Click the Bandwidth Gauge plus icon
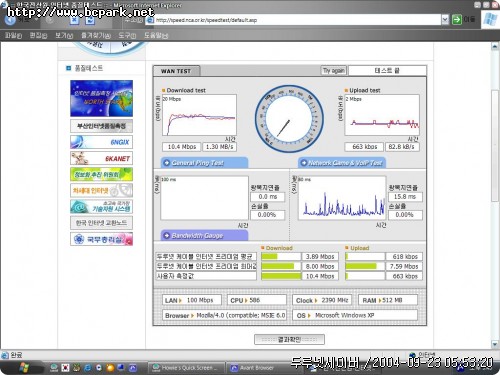This screenshot has height=375, width=500. click(167, 235)
